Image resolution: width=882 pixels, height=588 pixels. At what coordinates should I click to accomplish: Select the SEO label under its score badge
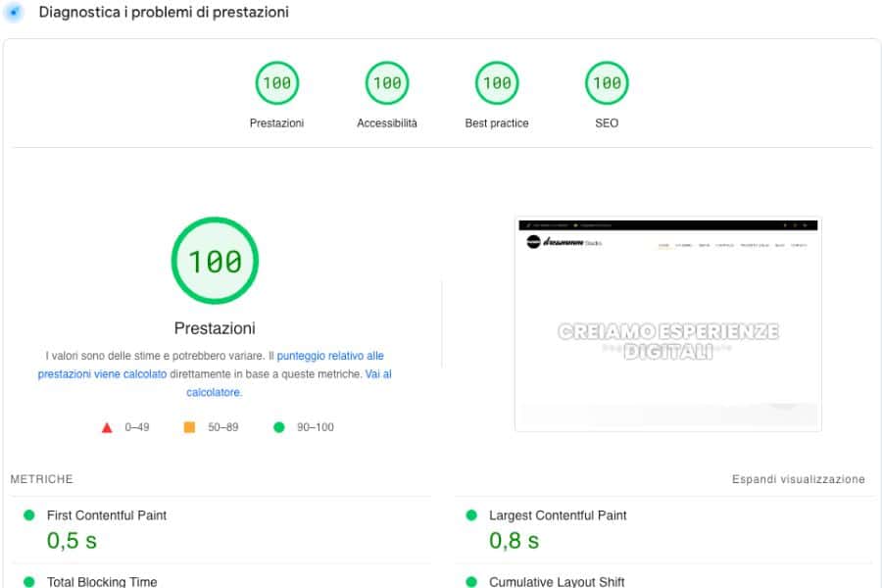[x=606, y=122]
